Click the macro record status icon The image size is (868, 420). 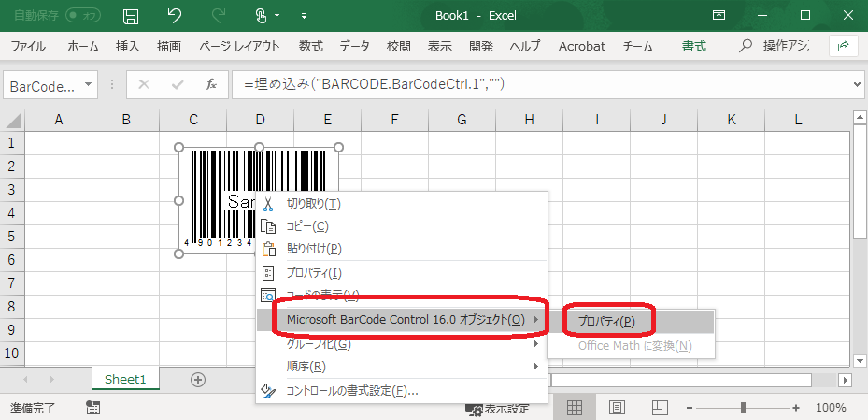point(93,409)
